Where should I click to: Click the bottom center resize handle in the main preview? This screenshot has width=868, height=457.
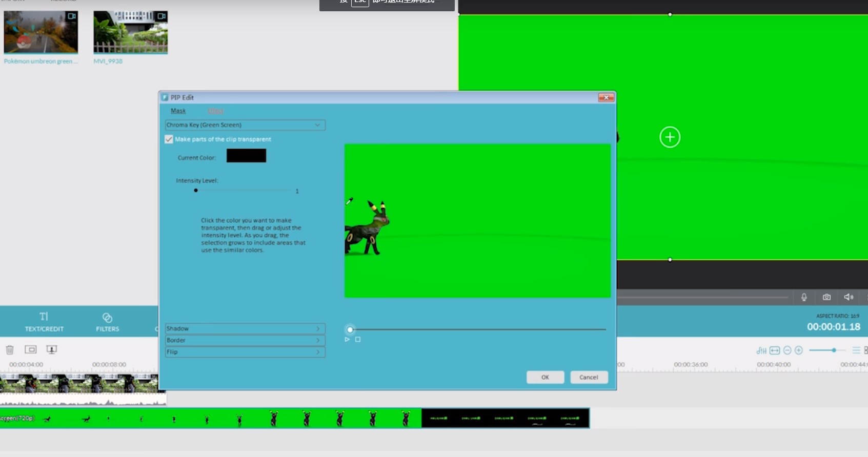tap(670, 260)
